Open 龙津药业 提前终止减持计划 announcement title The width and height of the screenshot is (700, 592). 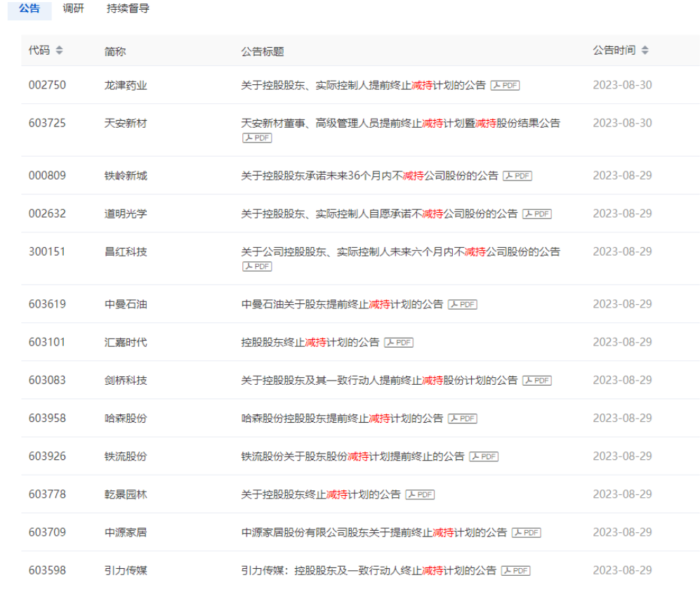click(364, 85)
